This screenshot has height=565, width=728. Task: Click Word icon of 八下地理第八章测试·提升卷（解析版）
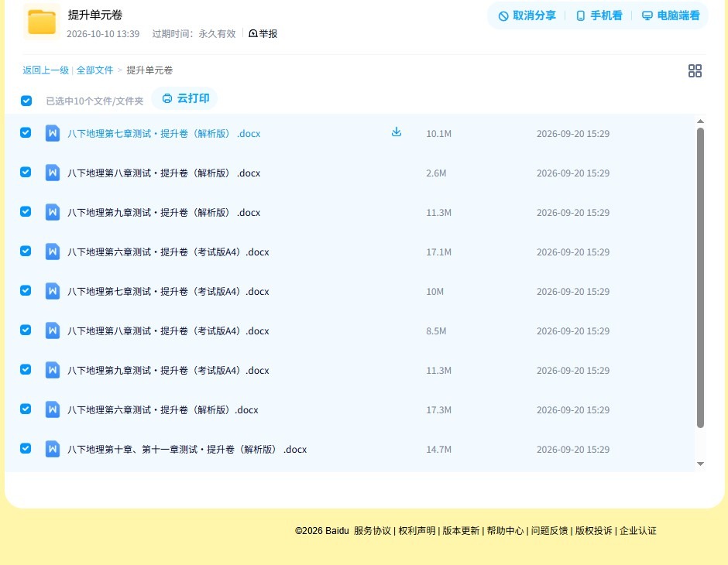53,173
